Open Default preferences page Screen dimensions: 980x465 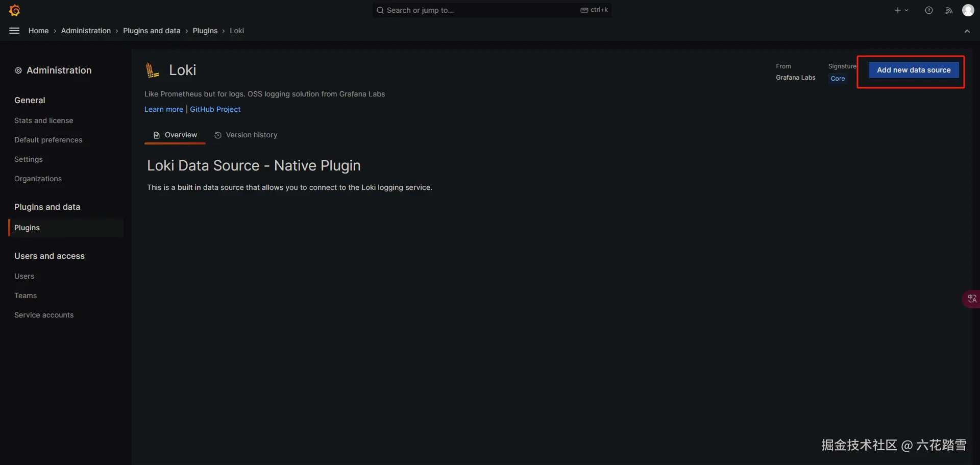pyautogui.click(x=48, y=140)
